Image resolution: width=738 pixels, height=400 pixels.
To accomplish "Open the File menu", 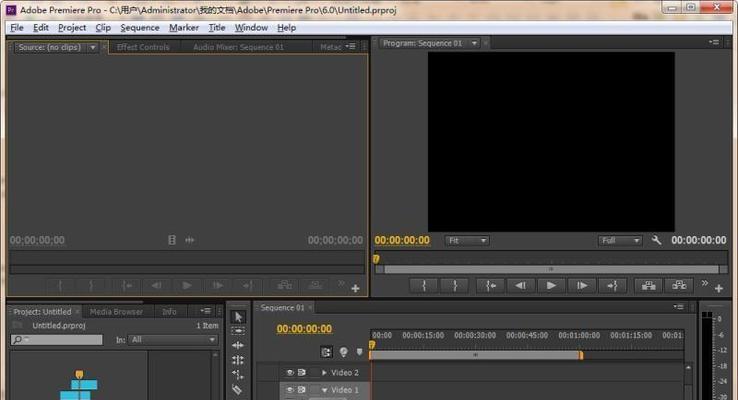I will [17, 28].
